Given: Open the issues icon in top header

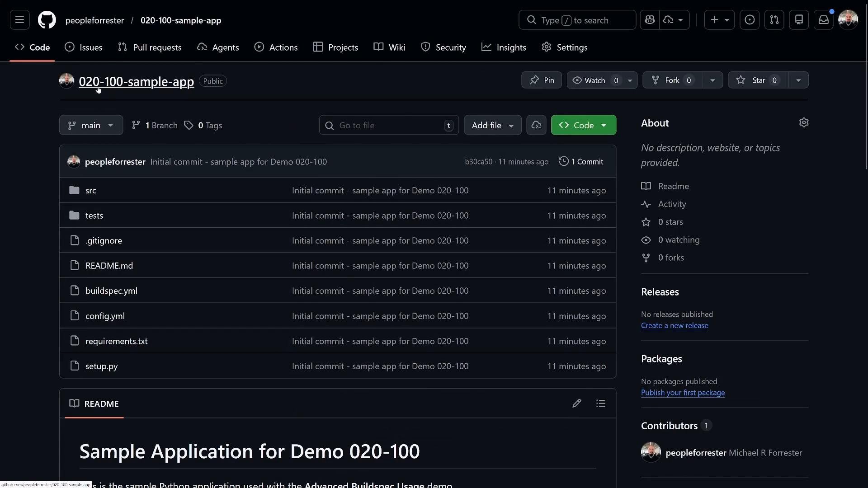Looking at the screenshot, I should [750, 20].
